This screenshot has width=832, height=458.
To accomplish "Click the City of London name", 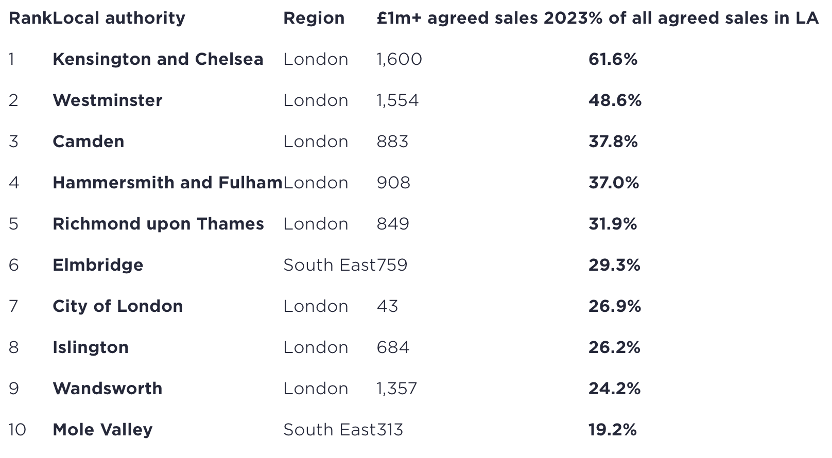I will click(117, 306).
